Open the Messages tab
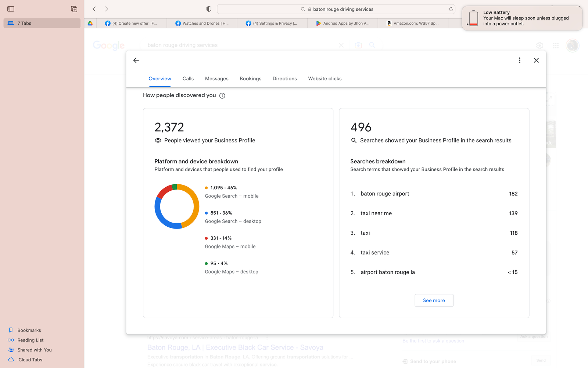 (216, 79)
